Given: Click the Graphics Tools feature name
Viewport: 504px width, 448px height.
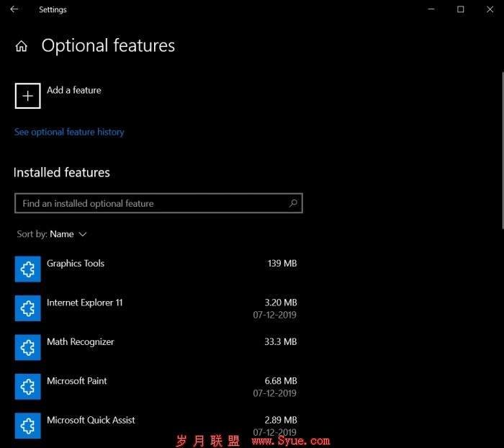Looking at the screenshot, I should 76,264.
